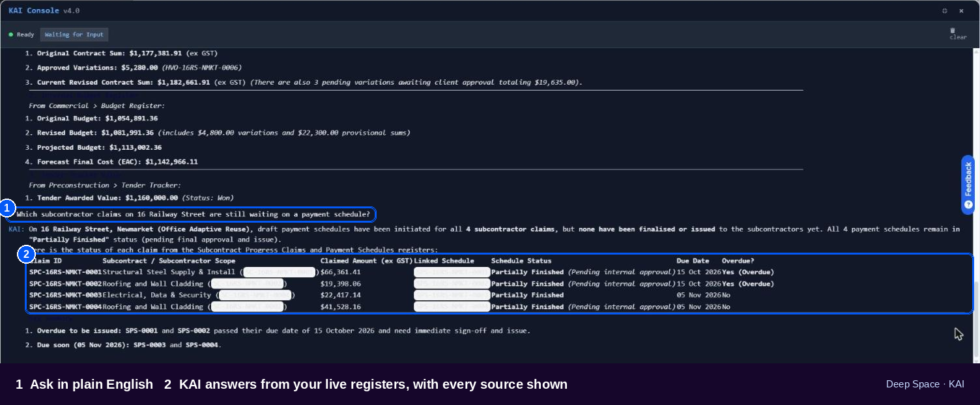The width and height of the screenshot is (980, 405).
Task: Click the Due soon (05 Nov 2026) line
Action: click(x=124, y=345)
